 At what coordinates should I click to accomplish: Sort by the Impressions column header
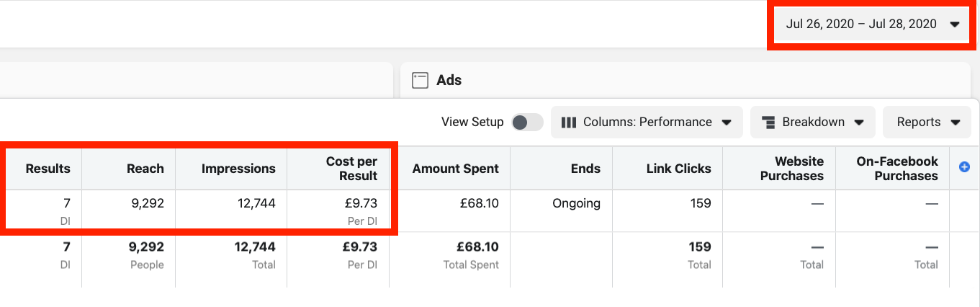tap(238, 169)
